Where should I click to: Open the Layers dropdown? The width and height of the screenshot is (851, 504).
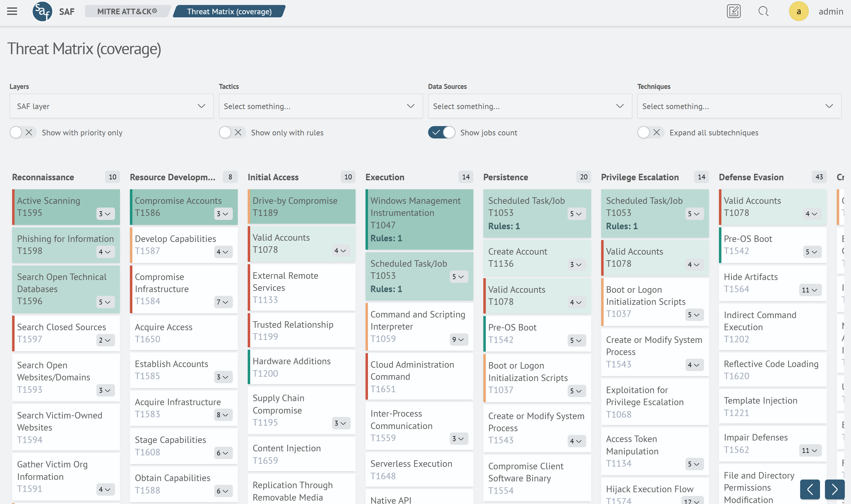112,106
